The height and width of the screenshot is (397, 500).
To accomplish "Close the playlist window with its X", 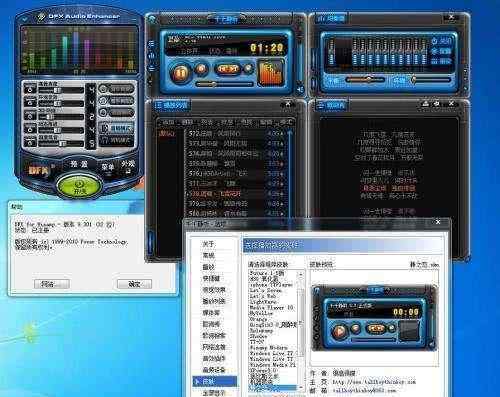I will pos(288,104).
